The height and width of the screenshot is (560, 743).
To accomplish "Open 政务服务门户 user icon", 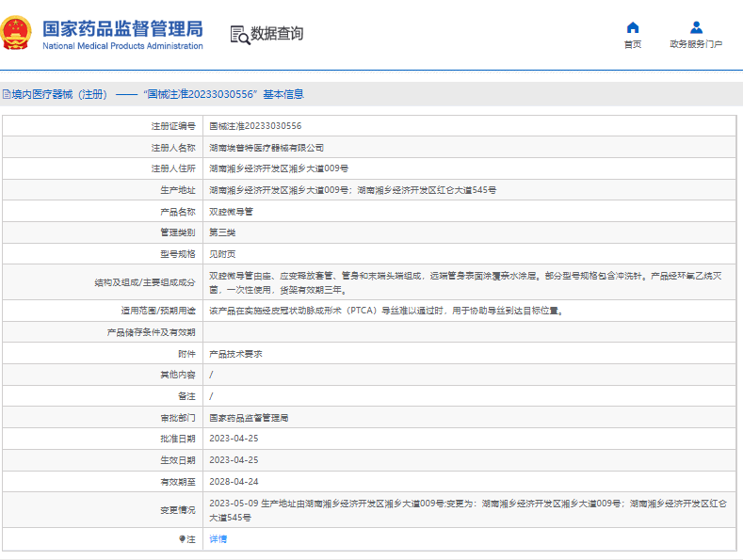I will point(696,27).
